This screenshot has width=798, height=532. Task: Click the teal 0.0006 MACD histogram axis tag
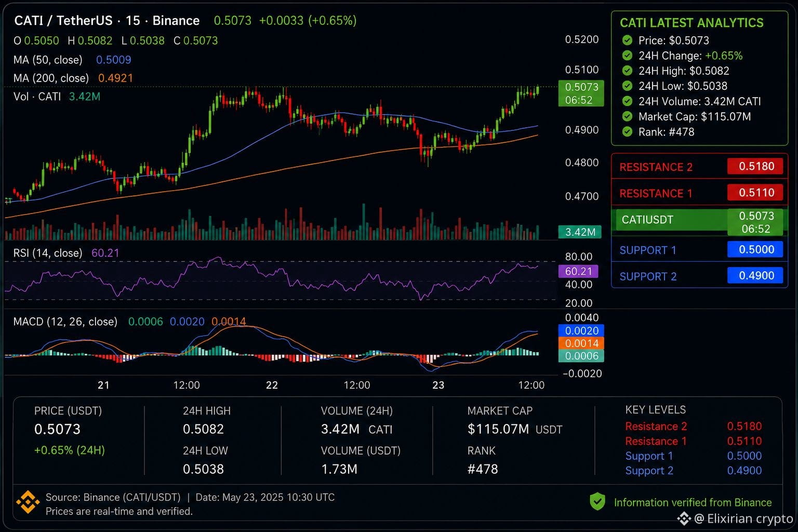tap(581, 356)
